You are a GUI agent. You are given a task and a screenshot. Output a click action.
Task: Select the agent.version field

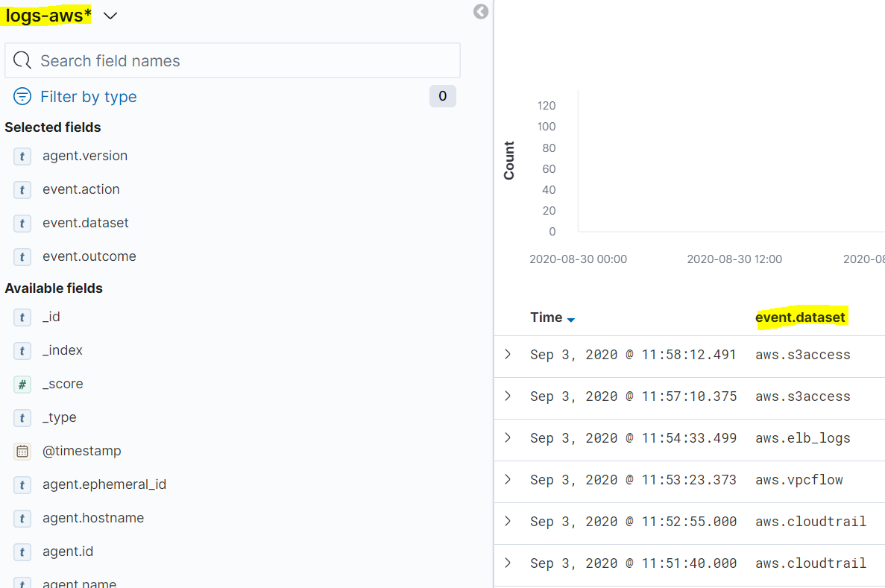[x=85, y=156]
